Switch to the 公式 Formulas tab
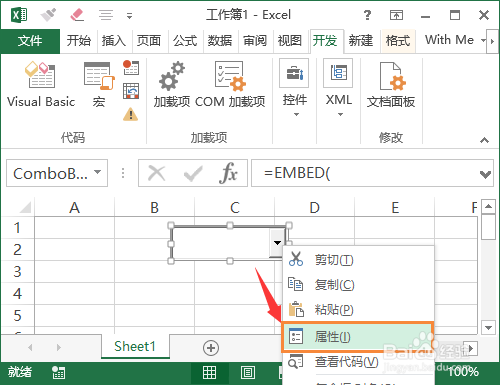The width and height of the screenshot is (500, 385). [185, 41]
